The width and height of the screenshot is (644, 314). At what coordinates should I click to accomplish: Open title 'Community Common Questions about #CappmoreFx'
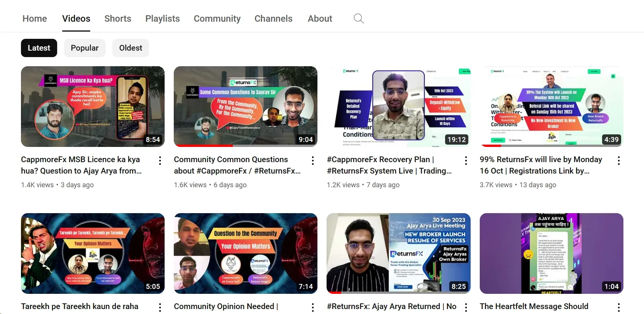coord(237,165)
